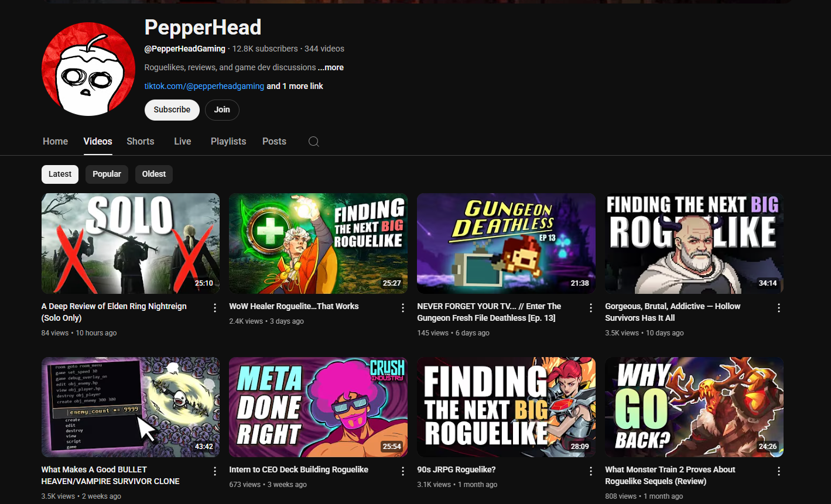
Task: Open 'A Deep Review of Elden Ring Nightreign' title
Action: coord(114,312)
